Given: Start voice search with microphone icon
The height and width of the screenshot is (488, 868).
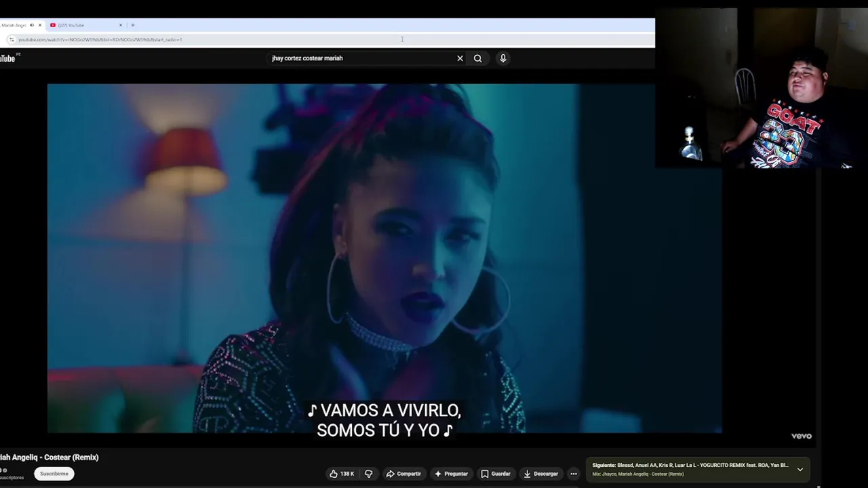Looking at the screenshot, I should pos(502,58).
